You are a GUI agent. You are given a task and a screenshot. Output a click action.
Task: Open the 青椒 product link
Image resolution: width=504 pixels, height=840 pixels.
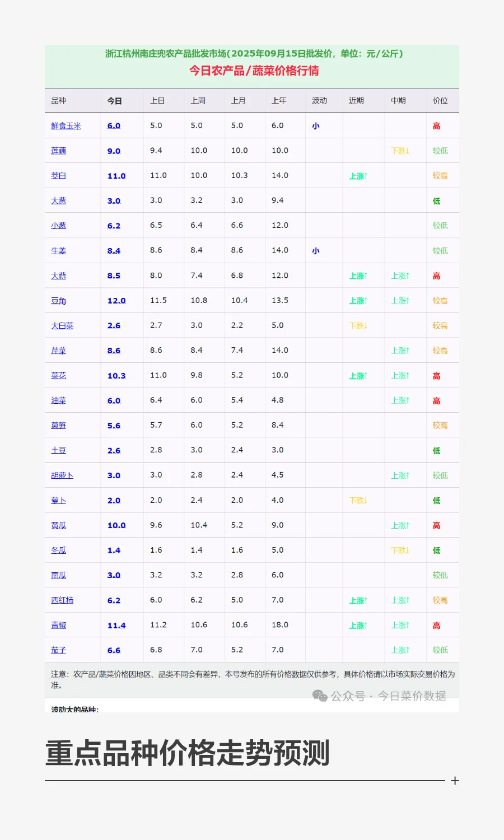click(59, 626)
